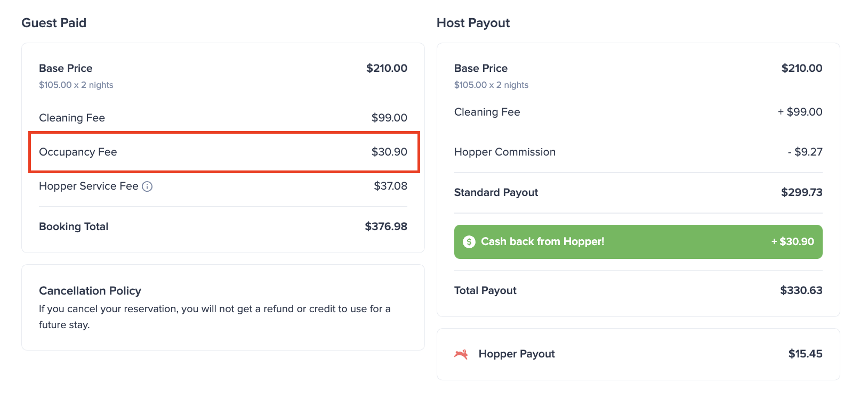The height and width of the screenshot is (407, 868).
Task: Click the $37.08 service fee amount
Action: [x=390, y=186]
